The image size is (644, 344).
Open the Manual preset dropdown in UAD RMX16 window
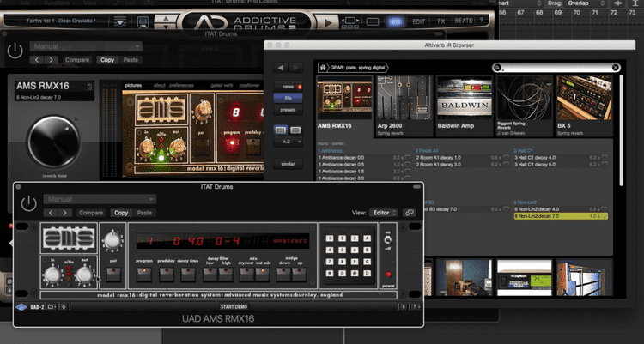coord(100,199)
